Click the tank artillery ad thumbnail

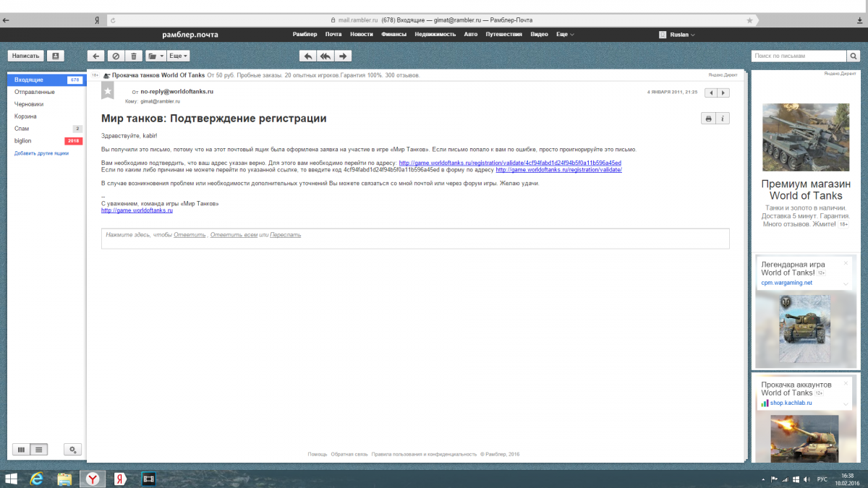click(x=805, y=137)
